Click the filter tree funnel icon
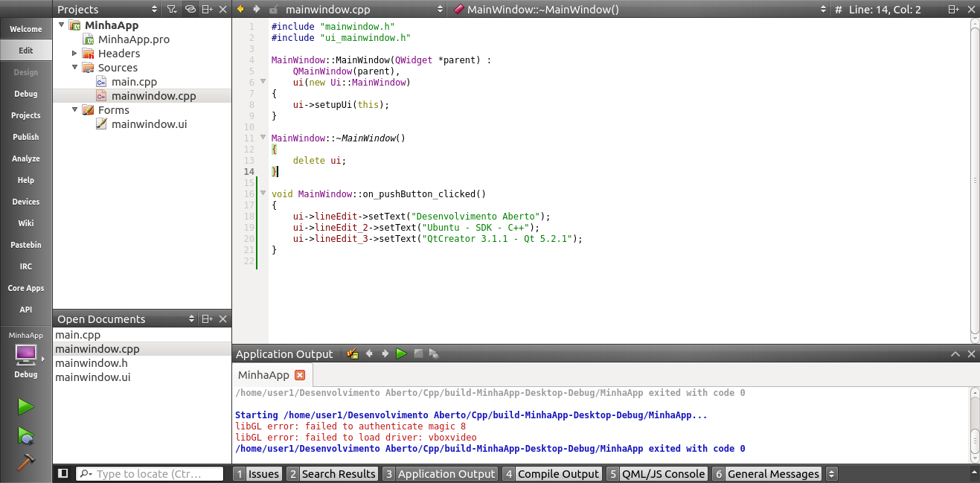 (x=172, y=10)
